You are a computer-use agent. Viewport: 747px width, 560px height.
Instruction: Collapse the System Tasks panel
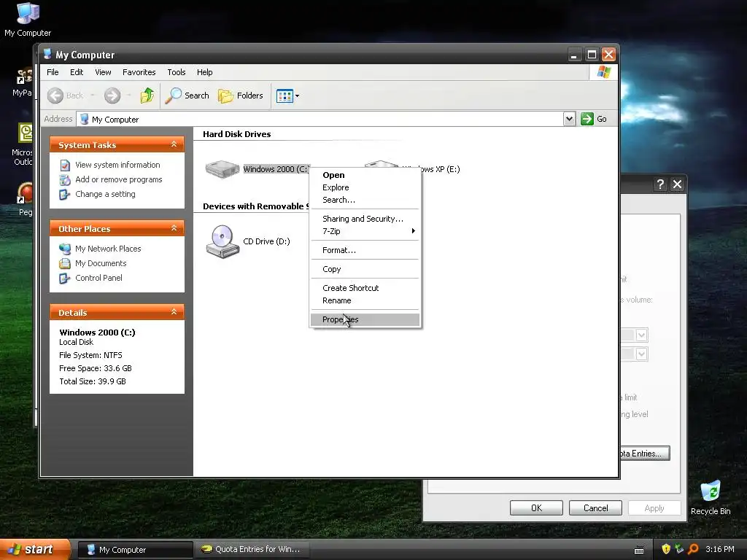coord(174,144)
